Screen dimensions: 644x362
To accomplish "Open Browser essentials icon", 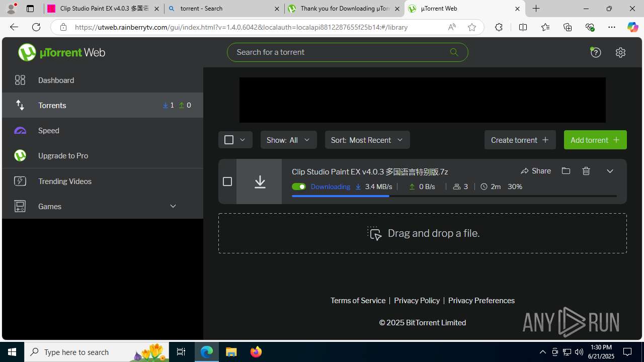I will click(590, 27).
